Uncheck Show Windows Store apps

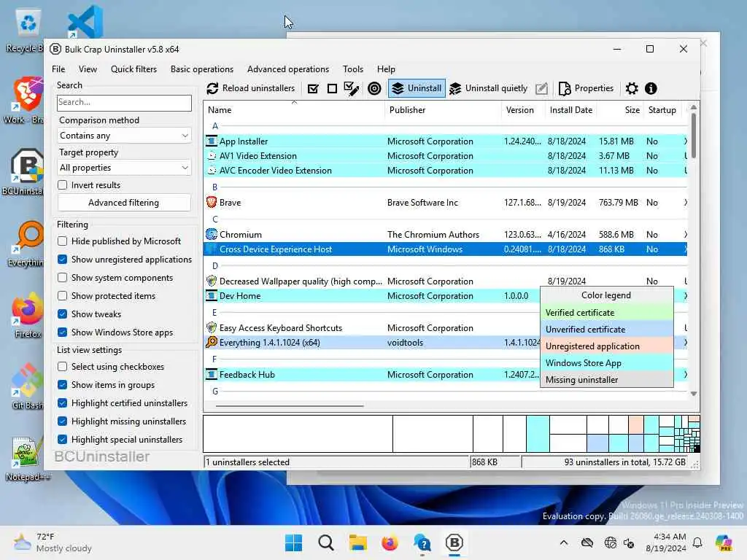click(63, 332)
